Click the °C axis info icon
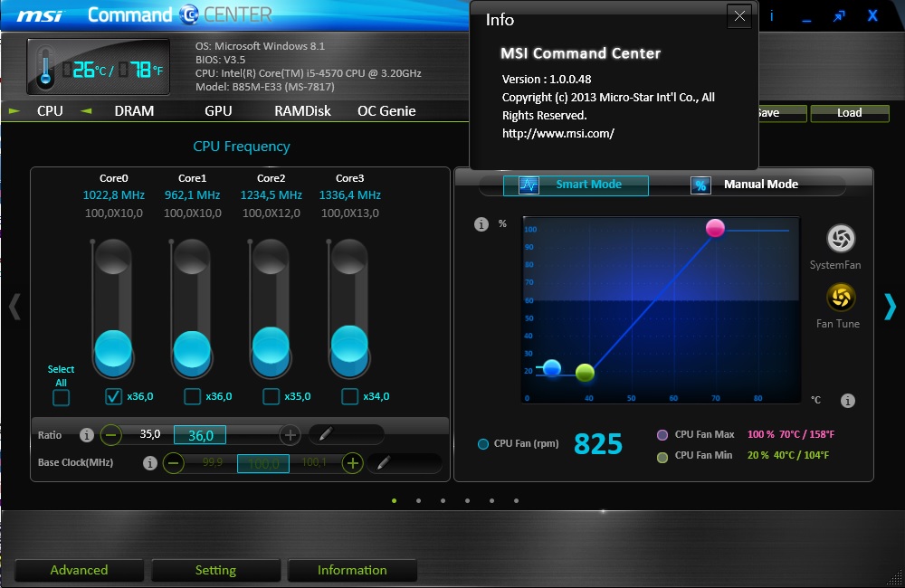The width and height of the screenshot is (905, 588). tap(847, 401)
